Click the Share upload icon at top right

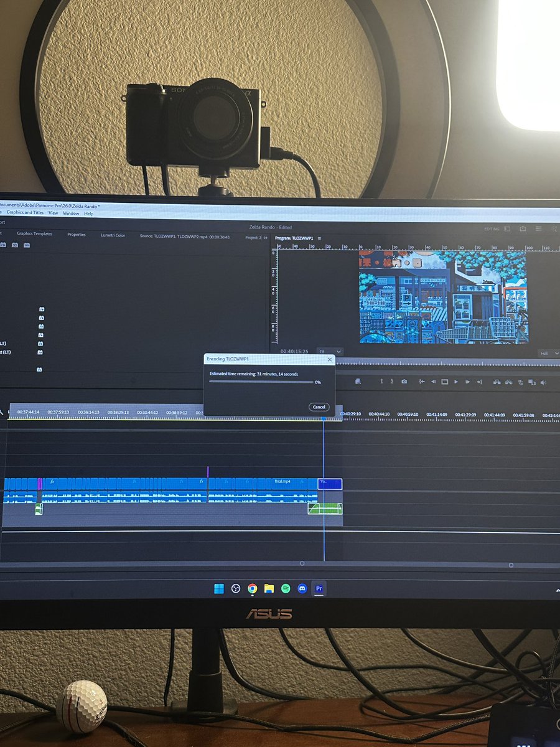point(523,228)
